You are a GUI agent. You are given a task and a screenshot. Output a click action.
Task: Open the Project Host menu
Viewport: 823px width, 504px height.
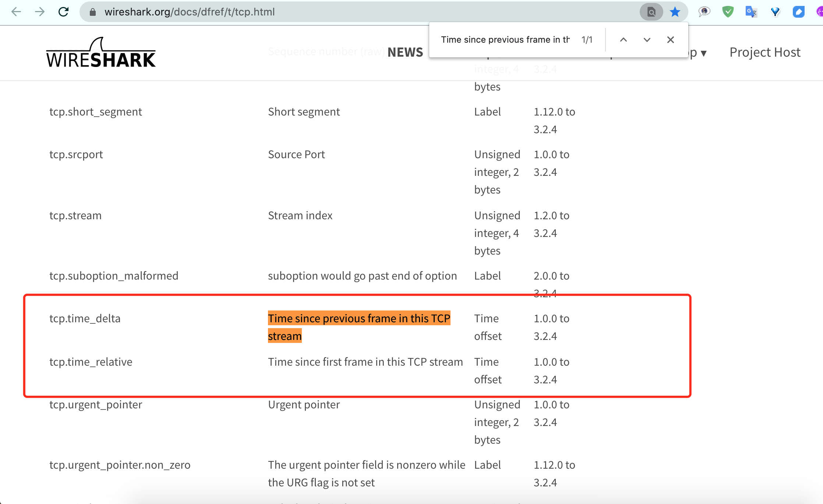click(x=764, y=52)
